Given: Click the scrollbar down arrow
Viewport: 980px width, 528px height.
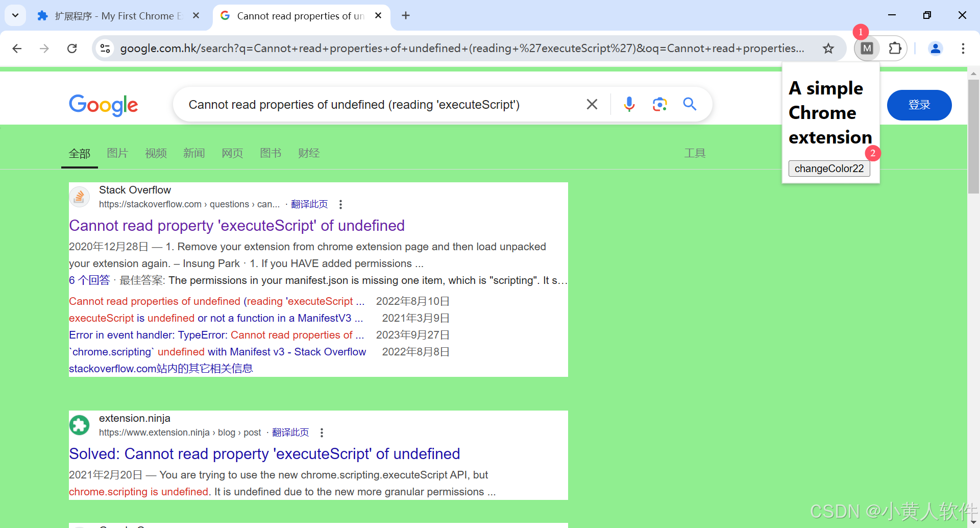Looking at the screenshot, I should coord(973,522).
